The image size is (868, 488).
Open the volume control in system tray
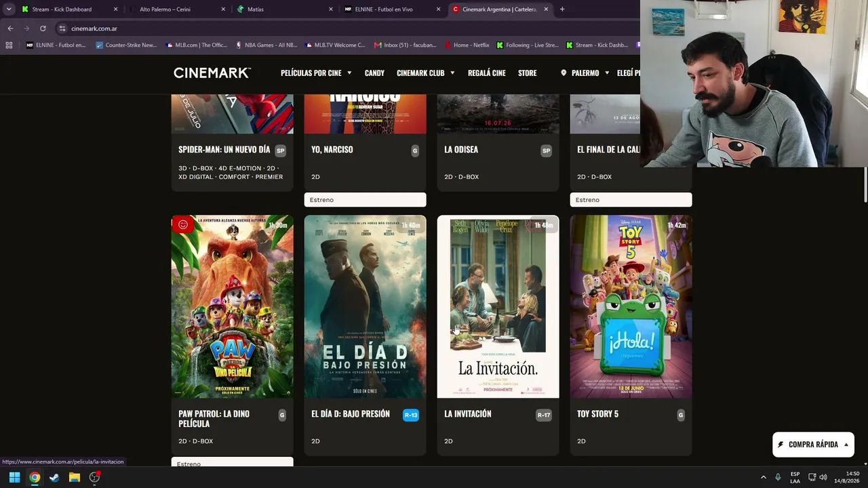823,477
